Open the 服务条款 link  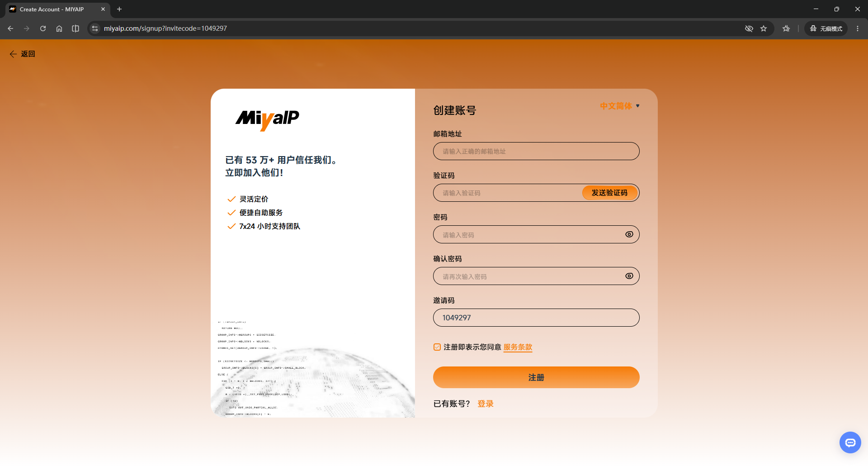coord(518,347)
